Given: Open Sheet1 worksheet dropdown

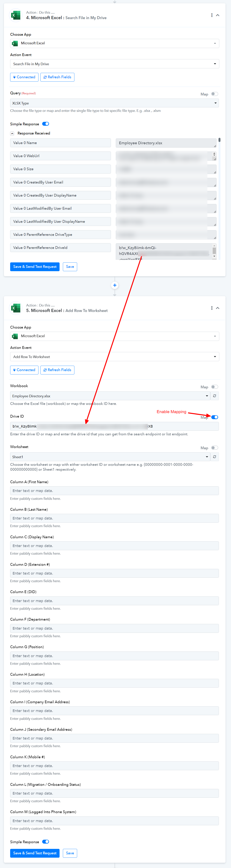Looking at the screenshot, I should (110, 457).
